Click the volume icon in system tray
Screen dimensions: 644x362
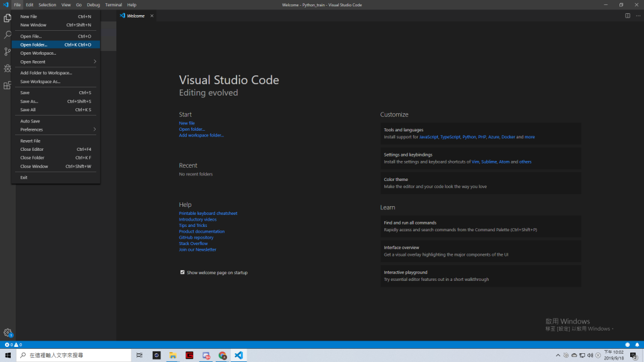pos(590,355)
